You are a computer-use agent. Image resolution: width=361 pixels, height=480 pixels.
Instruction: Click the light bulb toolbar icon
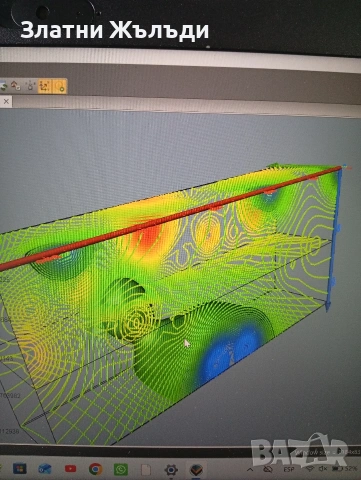click(31, 86)
